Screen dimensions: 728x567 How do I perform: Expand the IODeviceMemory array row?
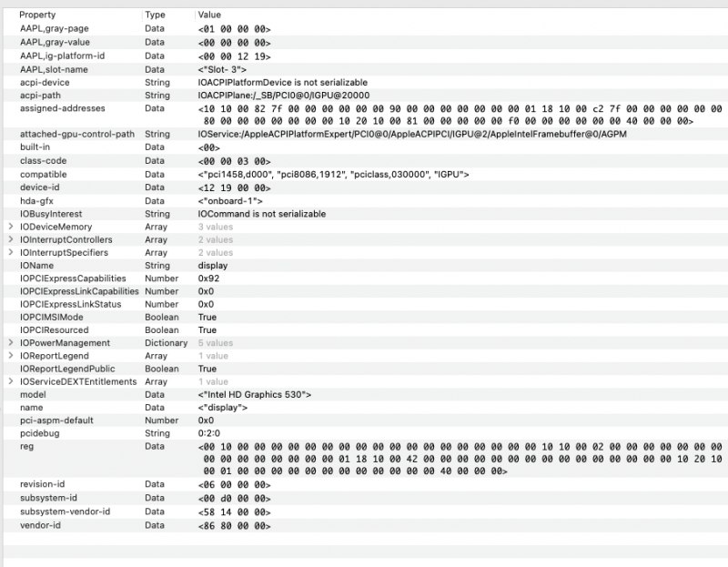point(10,227)
